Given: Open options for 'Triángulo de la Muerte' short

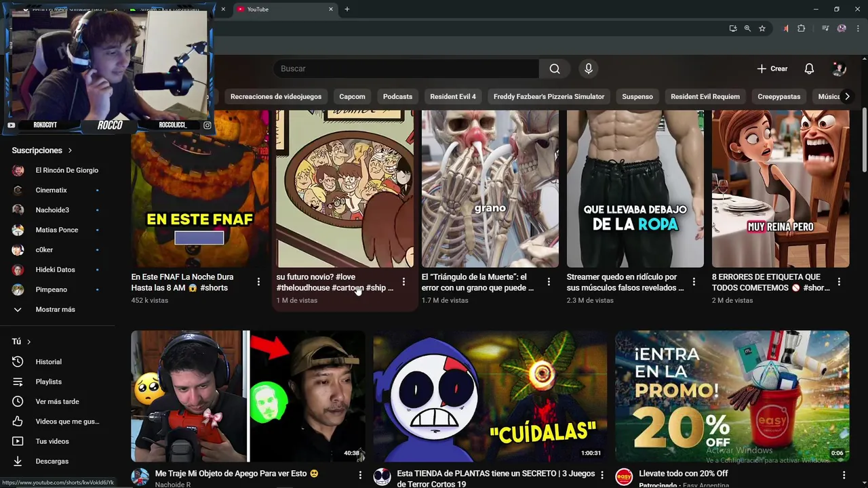Looking at the screenshot, I should pyautogui.click(x=549, y=281).
